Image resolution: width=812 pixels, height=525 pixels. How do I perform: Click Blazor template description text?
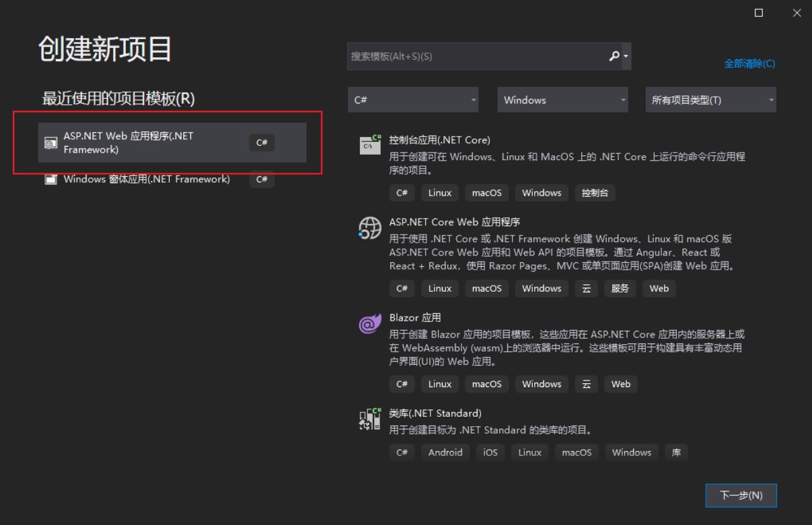(566, 348)
